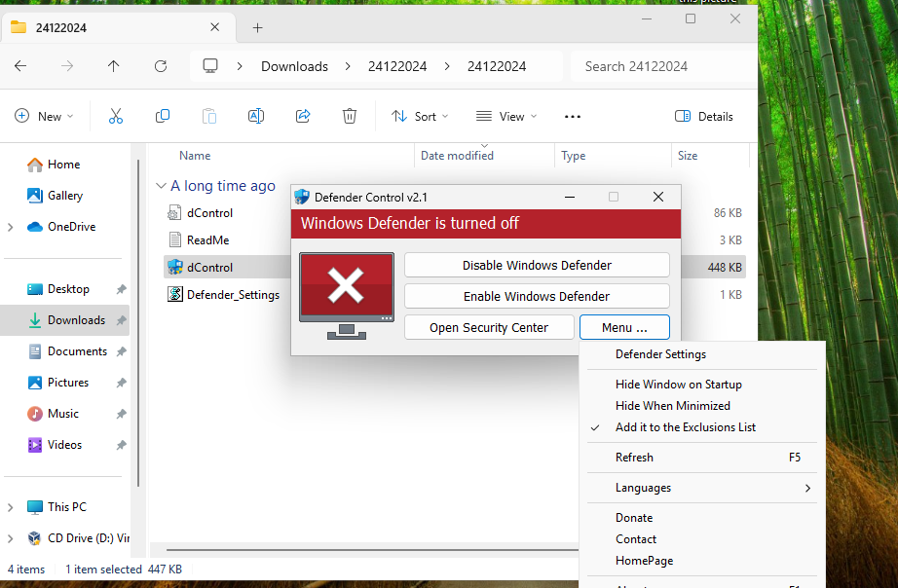Unpin Music using its pin icon

[x=121, y=414]
